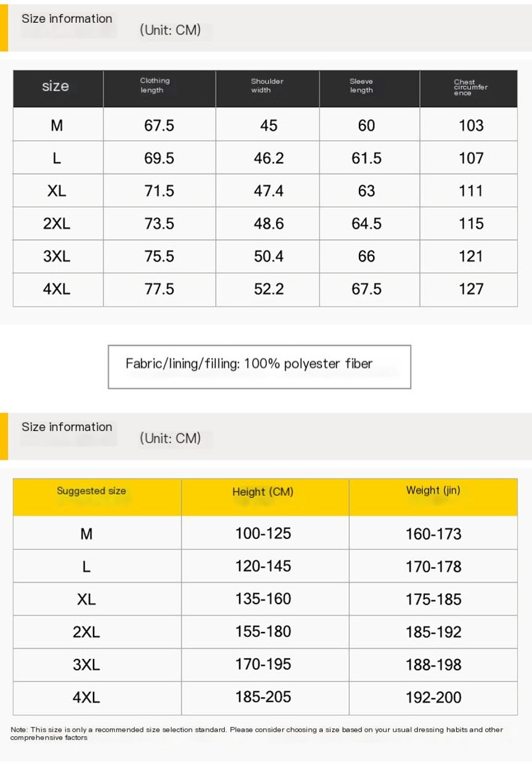Click the 'Clothing length' column header
Viewport: 532px width, 776px height.
click(x=155, y=86)
